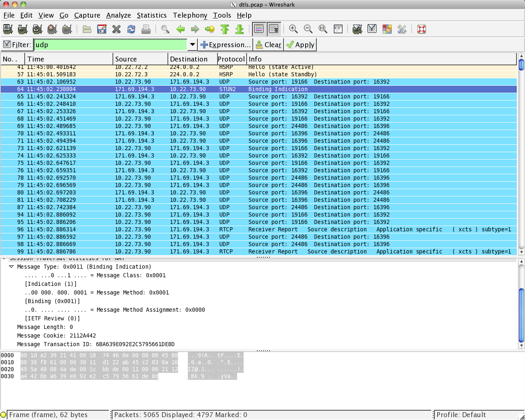This screenshot has height=420, width=525.
Task: Open the Capture Options dialog icon
Action: click(23, 29)
